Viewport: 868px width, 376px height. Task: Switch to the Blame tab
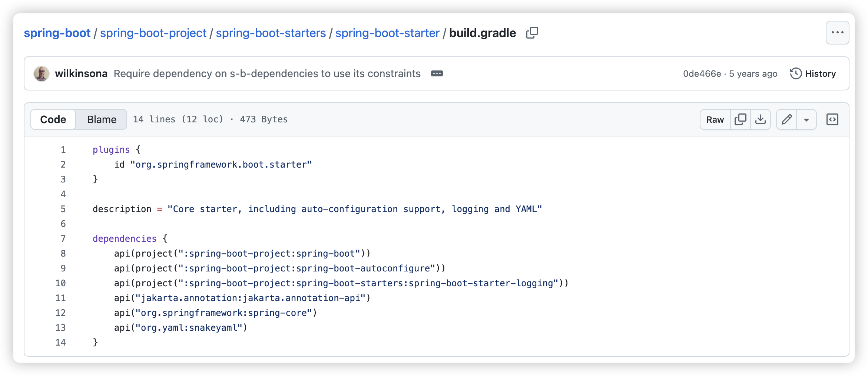click(102, 119)
